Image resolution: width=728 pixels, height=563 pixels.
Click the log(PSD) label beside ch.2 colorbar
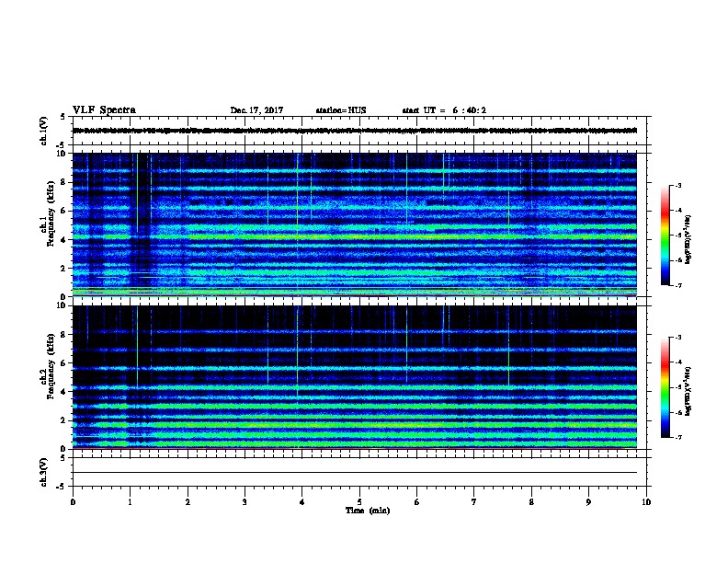pyautogui.click(x=688, y=391)
